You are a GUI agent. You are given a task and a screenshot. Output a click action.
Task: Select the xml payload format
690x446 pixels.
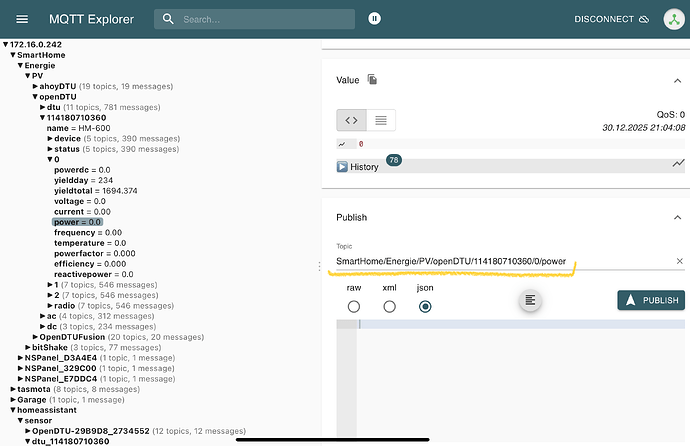[389, 306]
